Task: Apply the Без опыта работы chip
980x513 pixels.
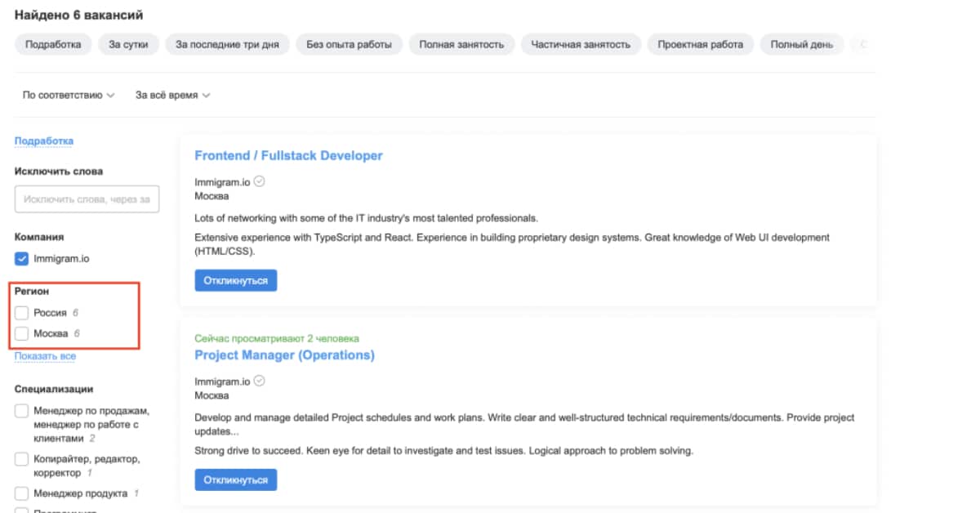Action: [349, 45]
